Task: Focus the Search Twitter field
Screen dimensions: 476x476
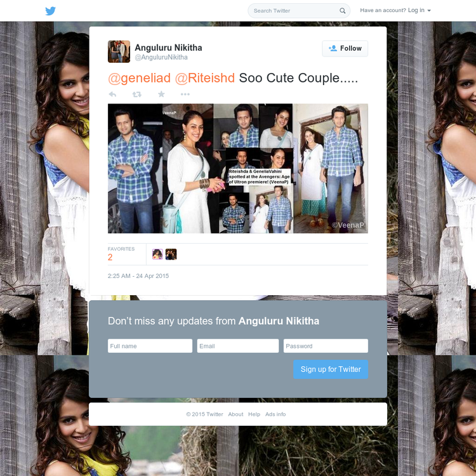Action: point(299,11)
